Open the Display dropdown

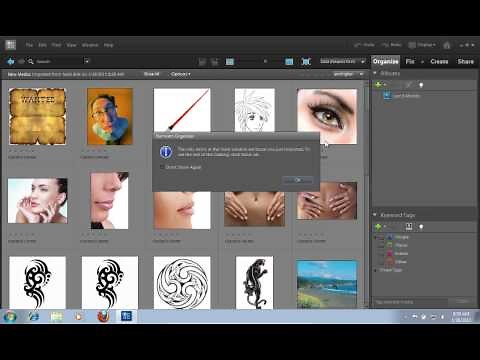pos(422,45)
